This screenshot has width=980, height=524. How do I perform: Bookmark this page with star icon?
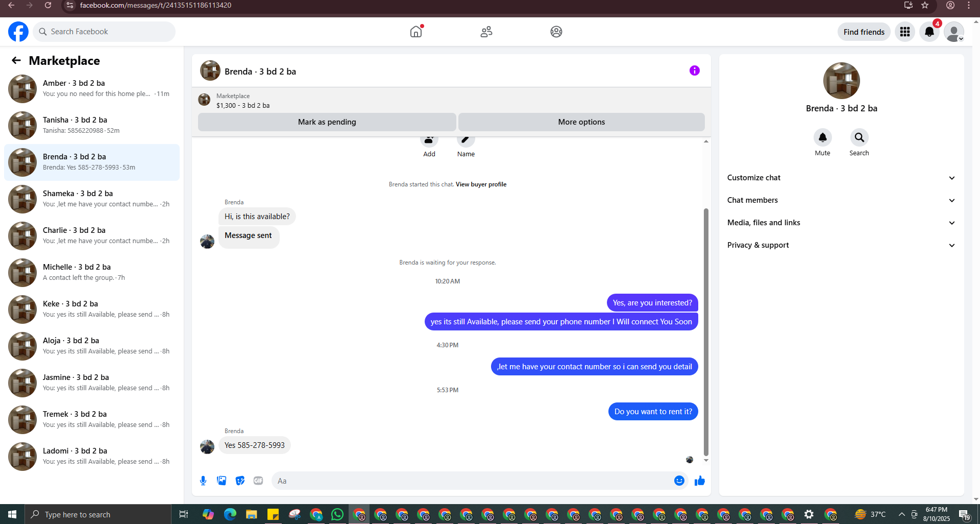(925, 5)
